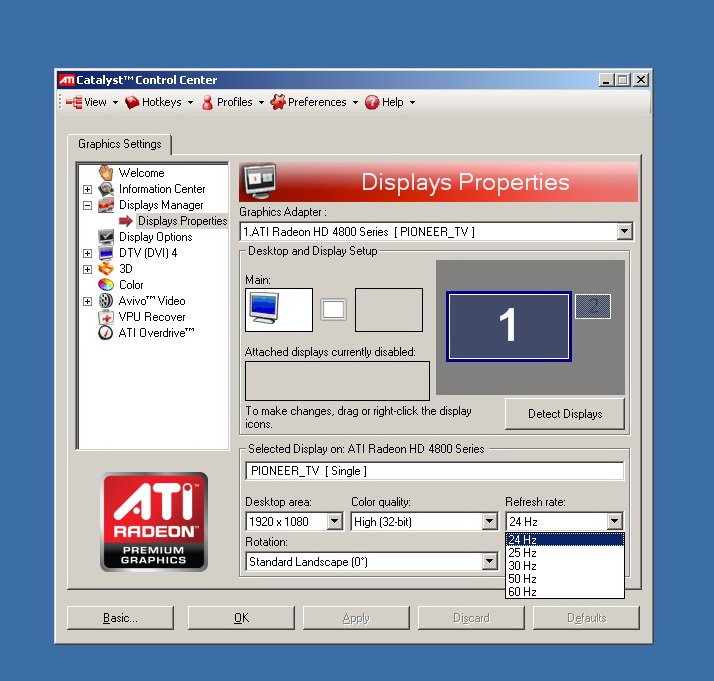Click the OK button
The image size is (714, 681).
[241, 618]
